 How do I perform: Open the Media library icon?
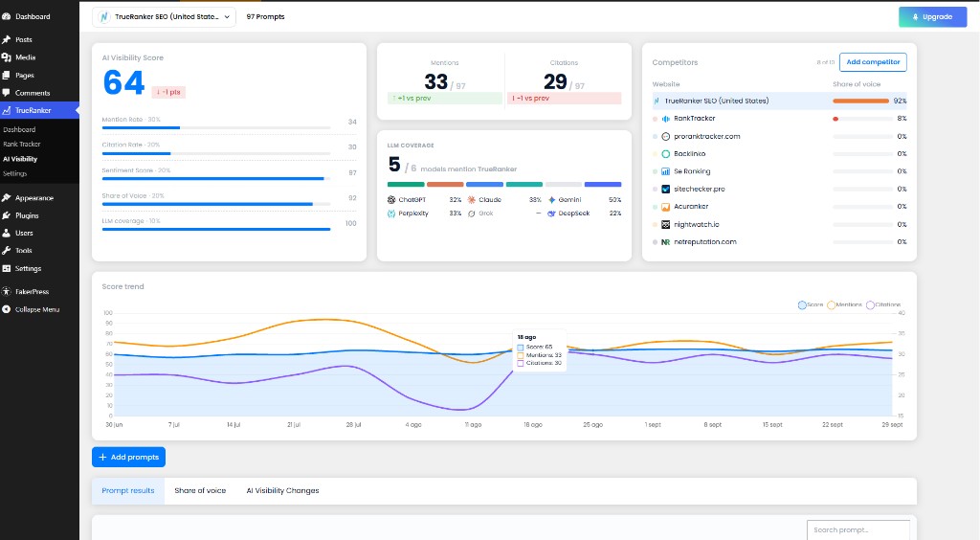point(7,56)
